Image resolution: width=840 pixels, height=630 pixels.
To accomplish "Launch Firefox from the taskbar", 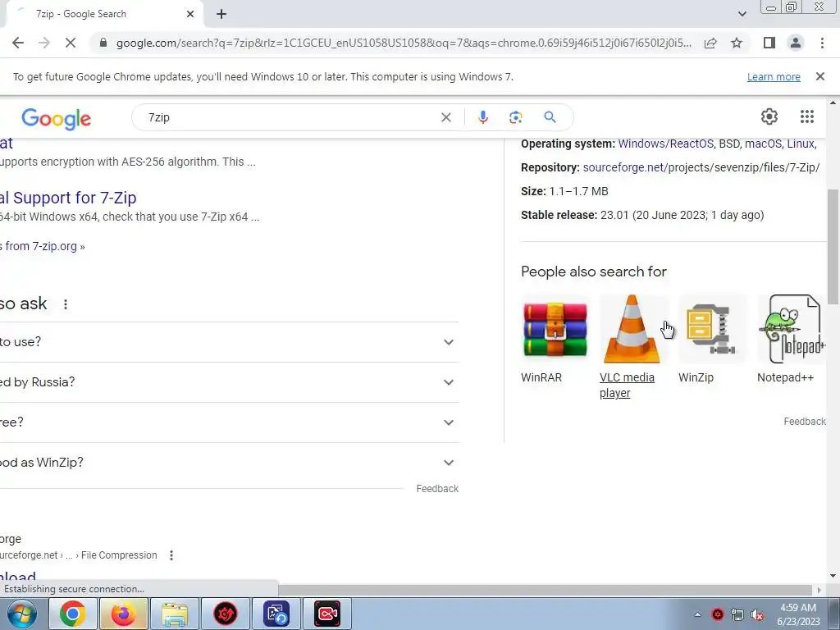I will click(123, 614).
